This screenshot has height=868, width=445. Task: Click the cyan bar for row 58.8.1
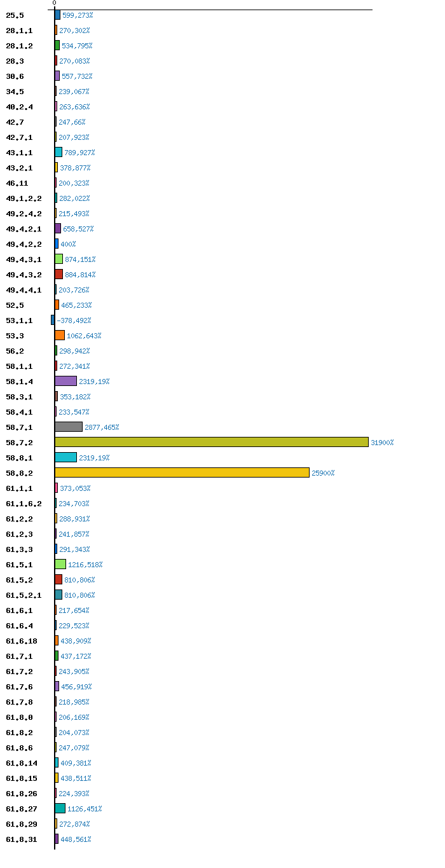pyautogui.click(x=65, y=457)
